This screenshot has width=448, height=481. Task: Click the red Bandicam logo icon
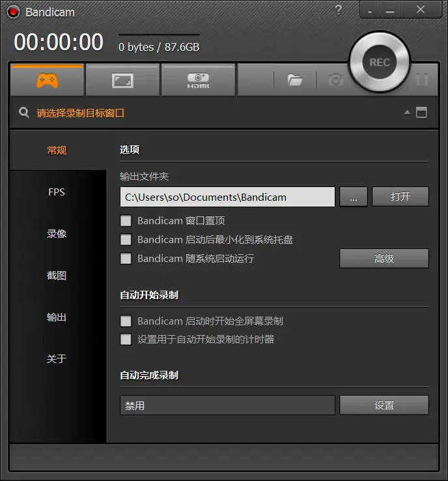tap(13, 12)
